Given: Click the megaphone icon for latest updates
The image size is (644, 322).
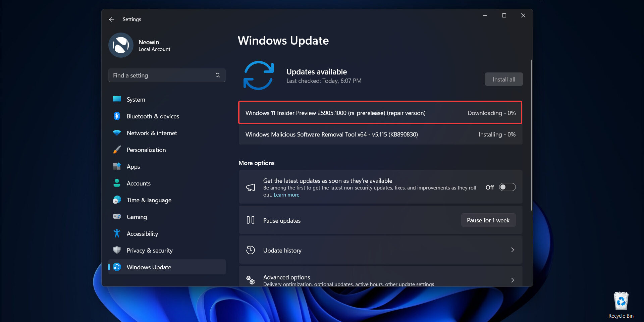Looking at the screenshot, I should pos(251,187).
